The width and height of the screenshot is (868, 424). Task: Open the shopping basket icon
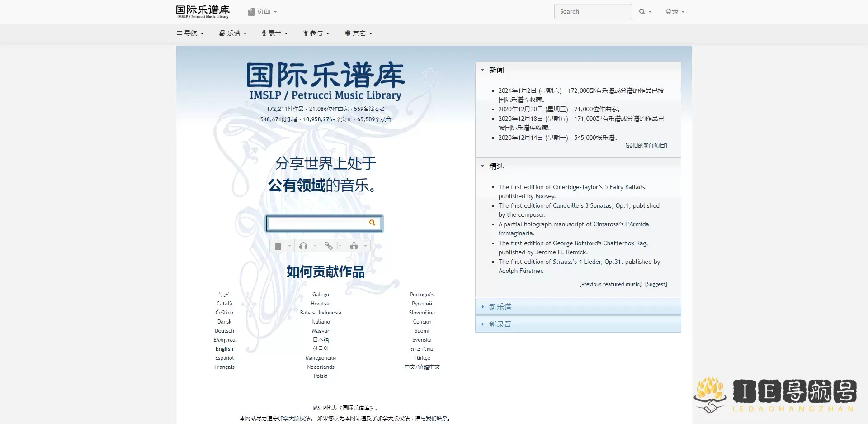click(x=354, y=246)
